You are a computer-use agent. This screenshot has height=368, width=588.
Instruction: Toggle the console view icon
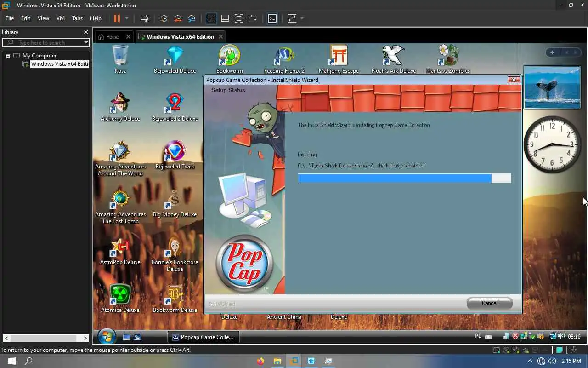pos(272,18)
